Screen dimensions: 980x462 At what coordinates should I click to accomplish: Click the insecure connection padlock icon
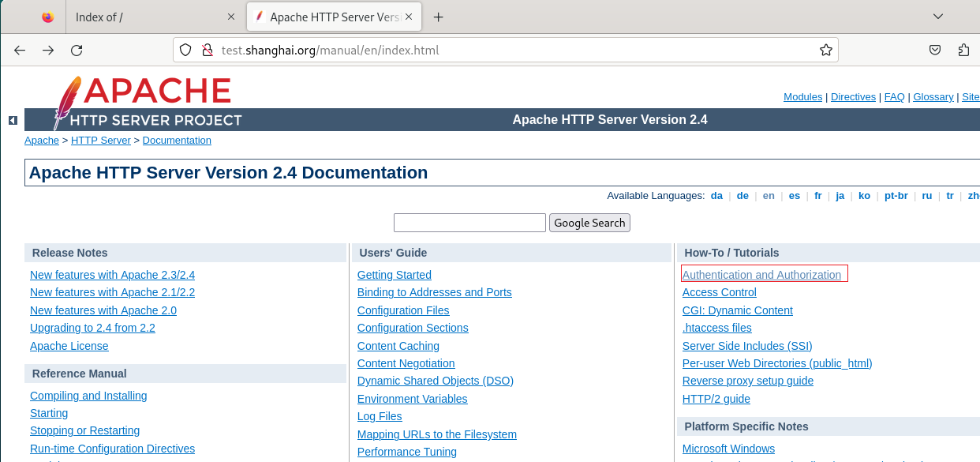point(207,51)
